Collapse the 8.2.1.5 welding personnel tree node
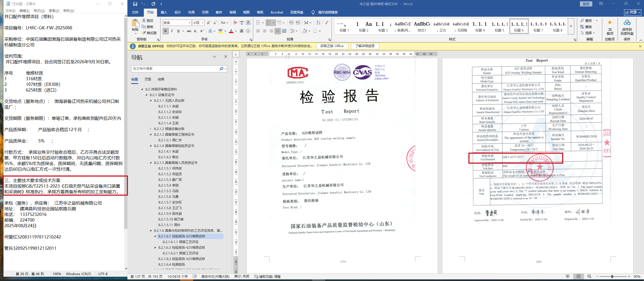644x281 pixels. click(151, 163)
